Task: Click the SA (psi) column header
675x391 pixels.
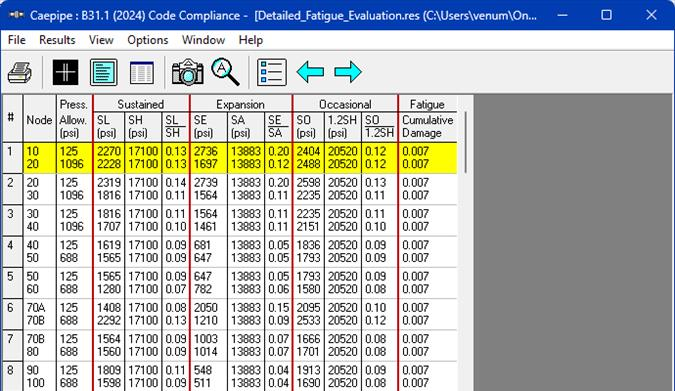Action: [x=245, y=127]
